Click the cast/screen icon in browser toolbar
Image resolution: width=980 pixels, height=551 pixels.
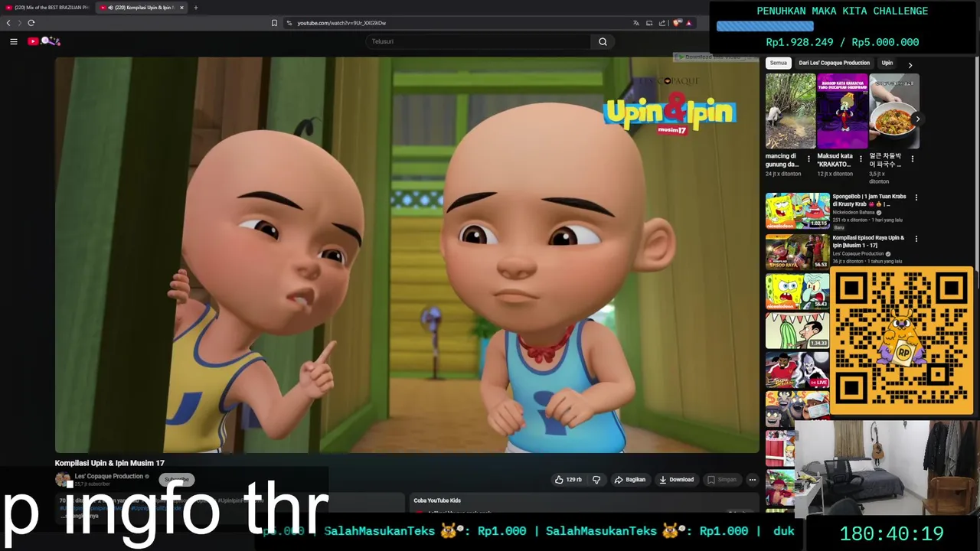pos(649,23)
